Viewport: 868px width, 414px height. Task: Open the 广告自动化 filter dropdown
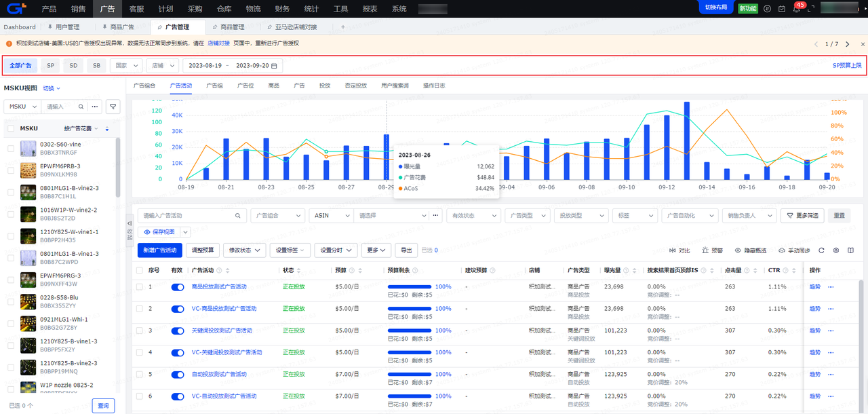[x=689, y=215]
